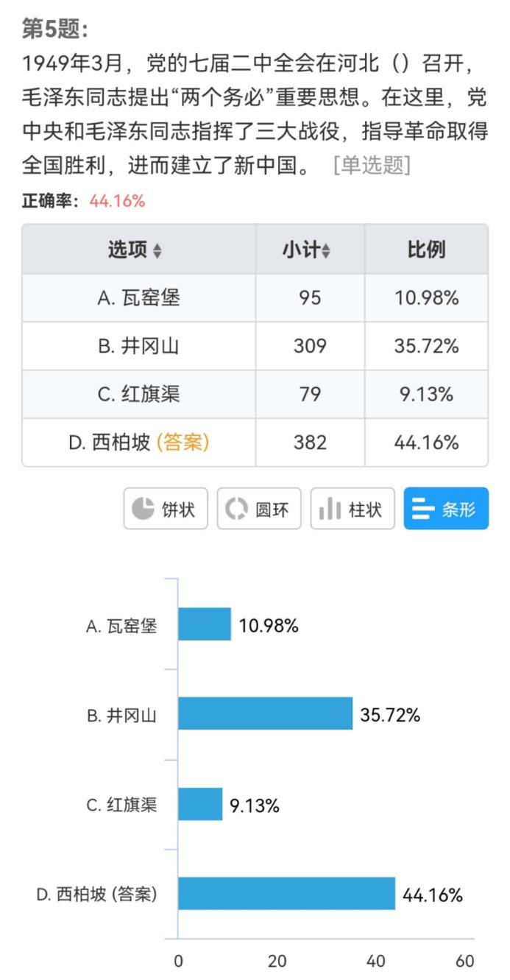The width and height of the screenshot is (510, 980).
Task: Click the 309 count for 井冈山
Action: (x=310, y=346)
